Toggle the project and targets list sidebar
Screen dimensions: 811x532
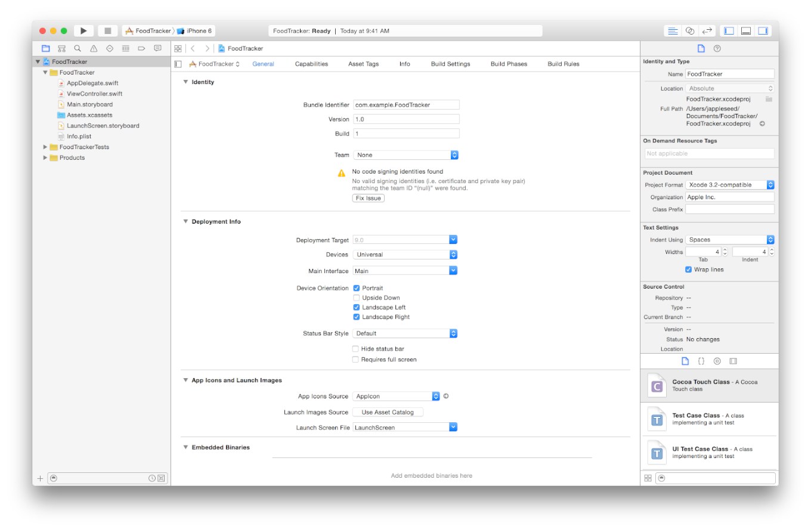pyautogui.click(x=178, y=64)
